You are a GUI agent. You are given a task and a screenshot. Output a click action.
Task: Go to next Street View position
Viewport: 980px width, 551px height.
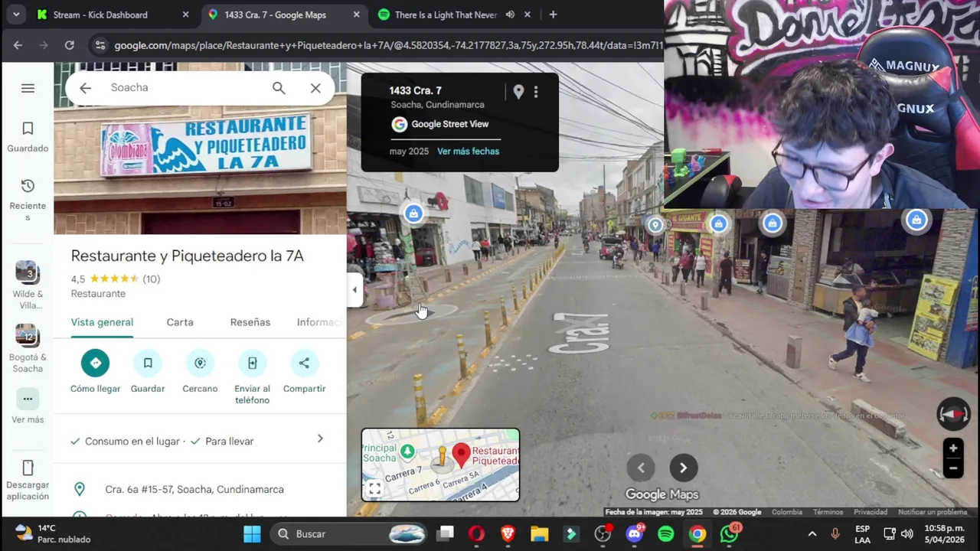(683, 468)
